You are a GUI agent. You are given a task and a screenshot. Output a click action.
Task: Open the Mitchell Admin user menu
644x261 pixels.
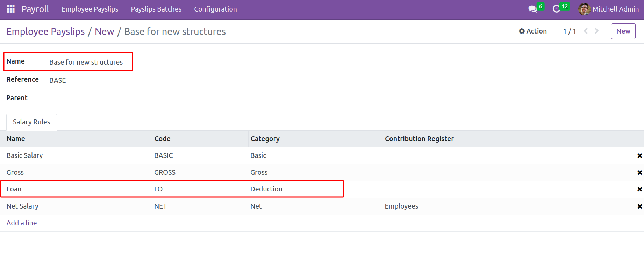(615, 9)
